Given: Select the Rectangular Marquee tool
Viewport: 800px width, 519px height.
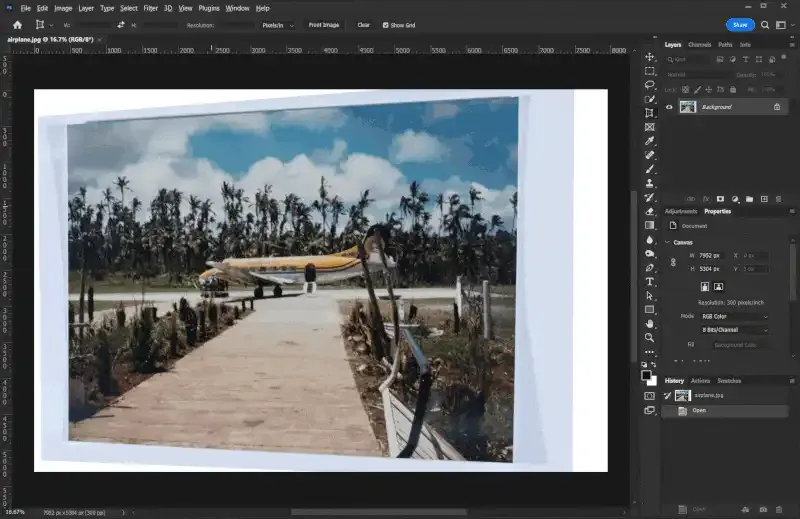Looking at the screenshot, I should click(x=649, y=71).
